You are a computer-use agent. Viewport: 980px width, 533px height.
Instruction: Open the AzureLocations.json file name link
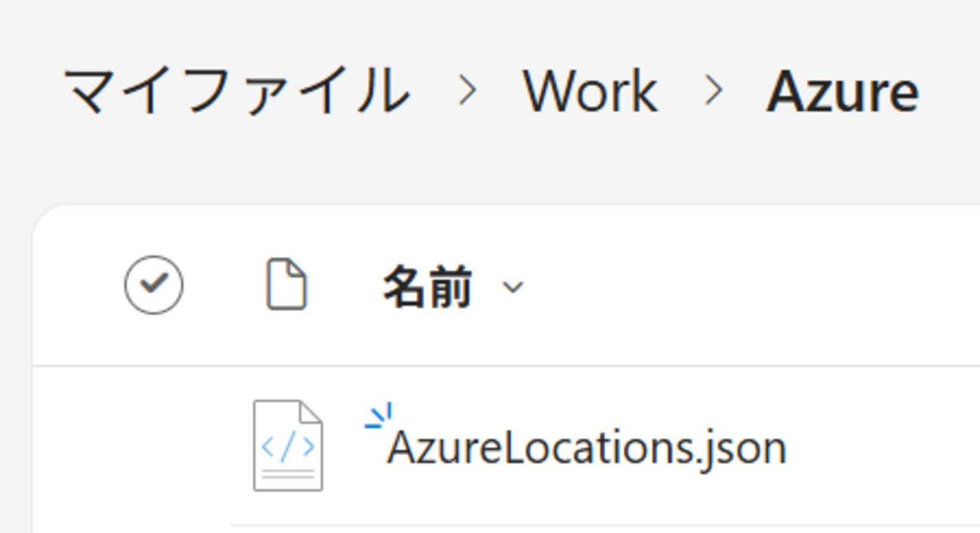(586, 448)
